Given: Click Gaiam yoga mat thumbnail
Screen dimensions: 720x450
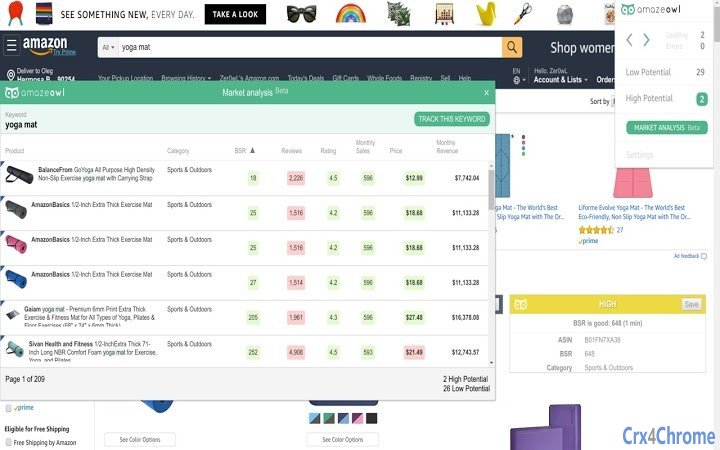Looking at the screenshot, I should [x=13, y=314].
